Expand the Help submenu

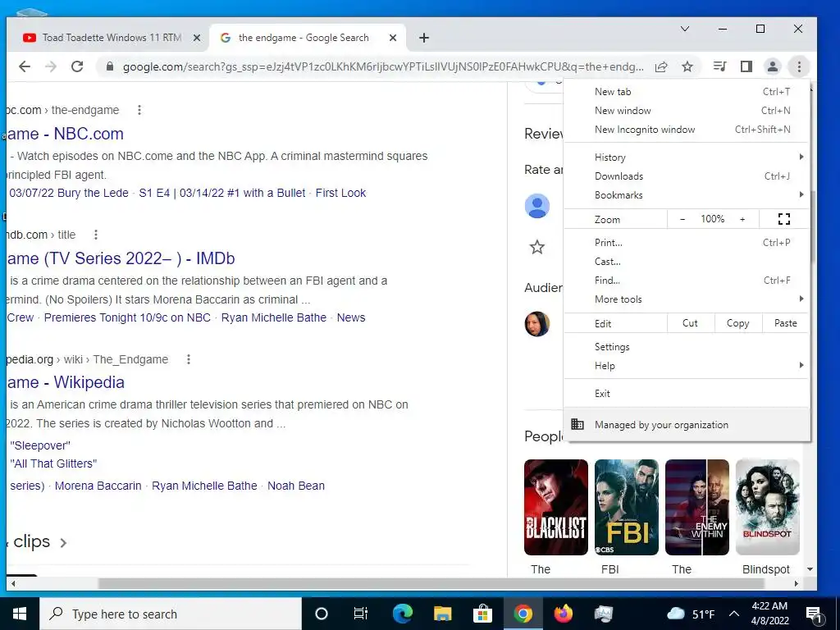click(x=686, y=365)
